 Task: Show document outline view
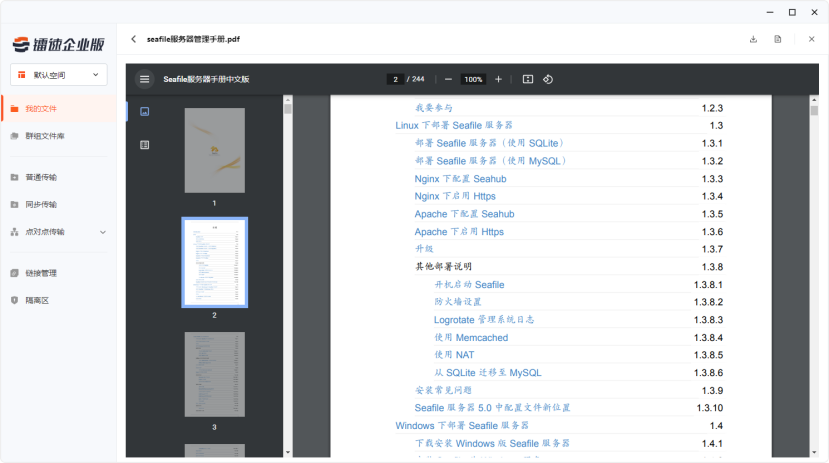(144, 145)
